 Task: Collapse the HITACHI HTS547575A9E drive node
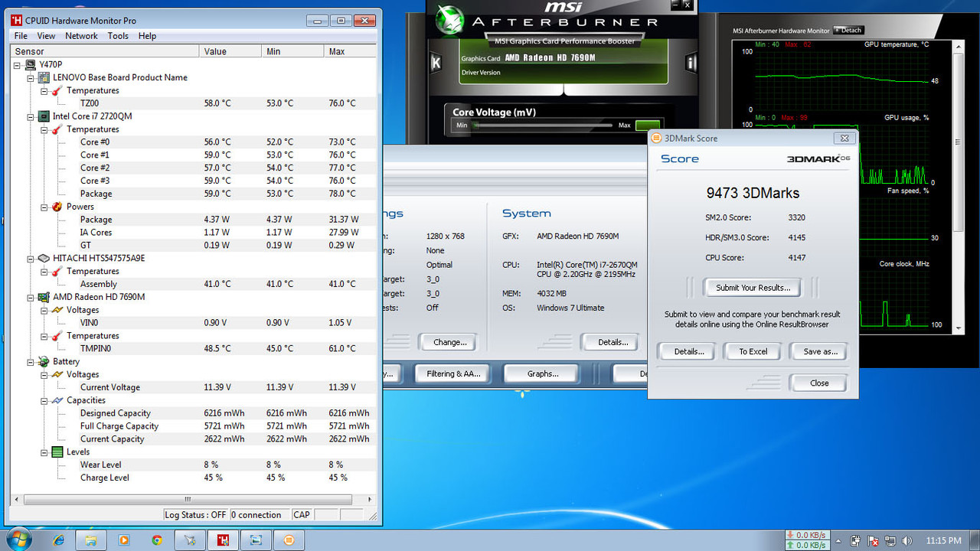coord(31,258)
